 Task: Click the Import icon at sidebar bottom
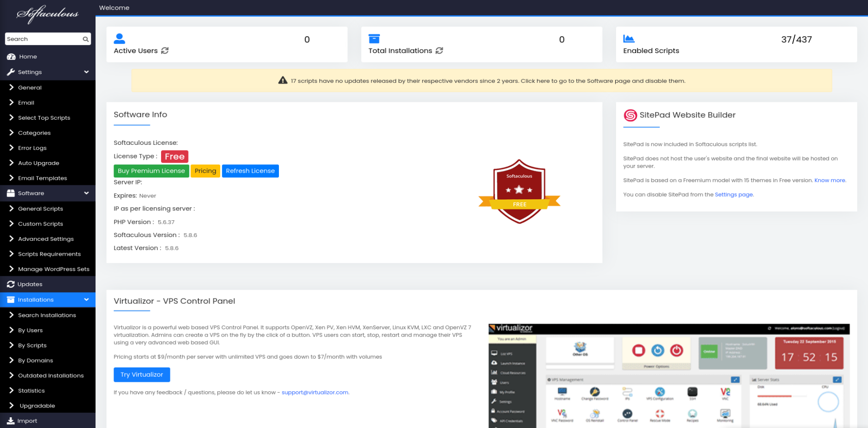tap(12, 420)
